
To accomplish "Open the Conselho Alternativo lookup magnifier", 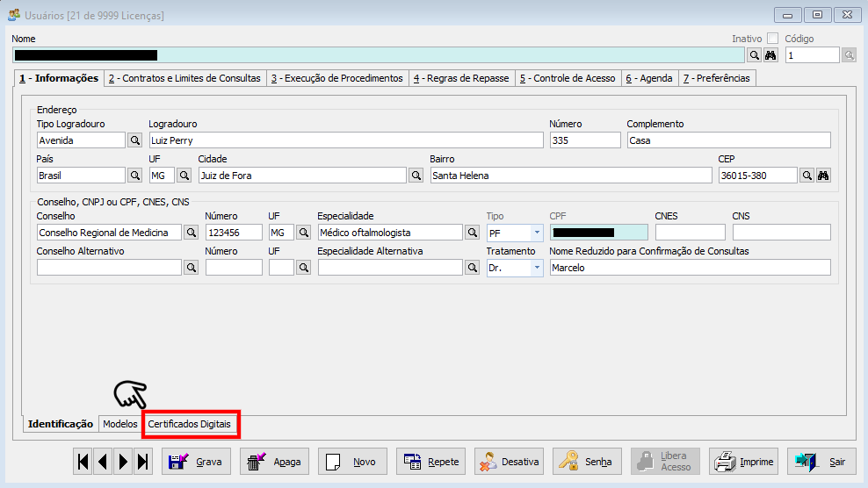I will (192, 268).
